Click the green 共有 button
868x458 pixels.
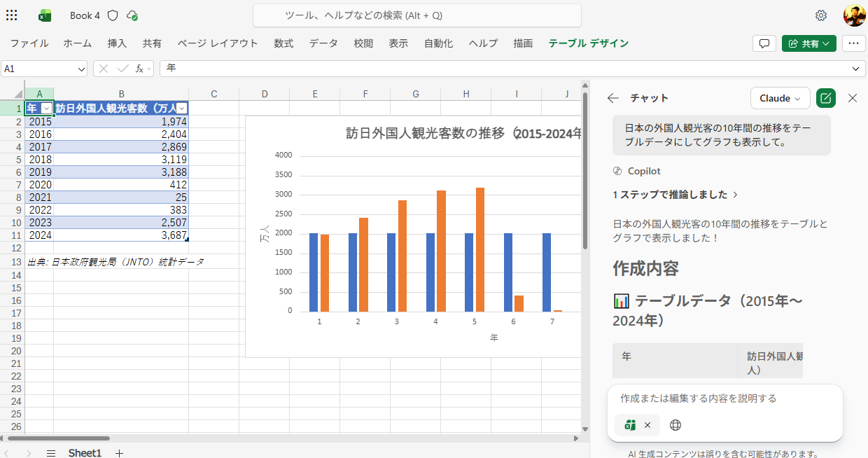click(x=808, y=43)
